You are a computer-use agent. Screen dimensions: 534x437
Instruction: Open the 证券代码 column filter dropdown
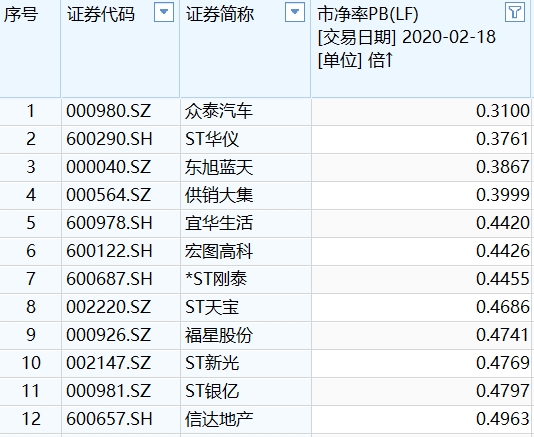click(x=164, y=12)
